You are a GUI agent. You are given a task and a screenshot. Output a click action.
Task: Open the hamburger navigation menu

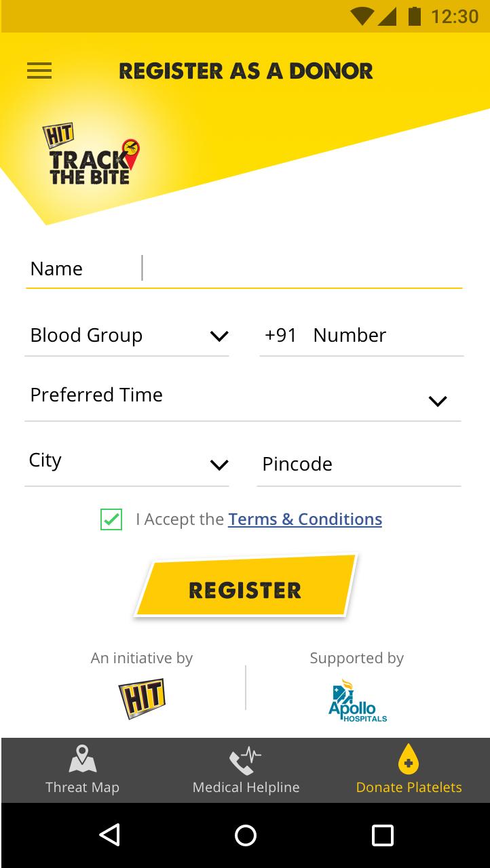click(39, 71)
